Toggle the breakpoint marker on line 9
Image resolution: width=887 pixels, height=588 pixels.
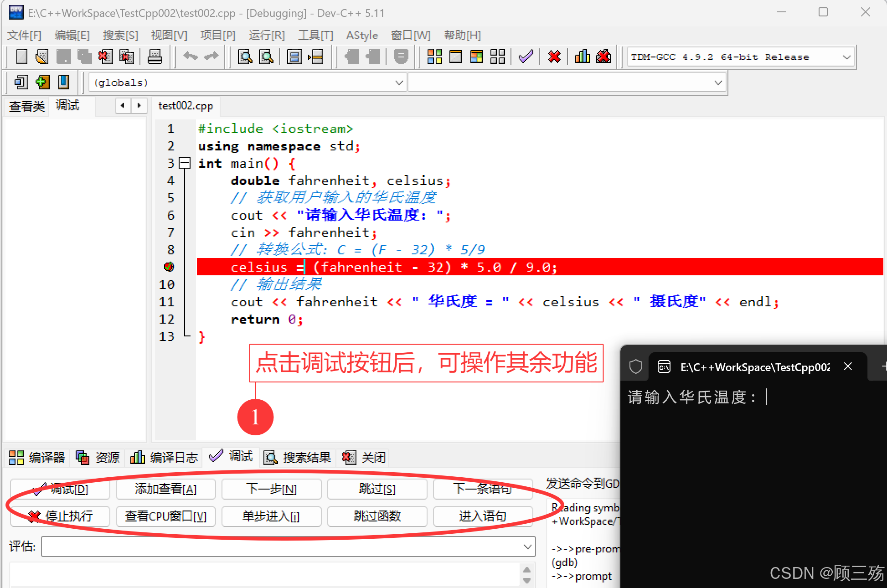coord(169,267)
